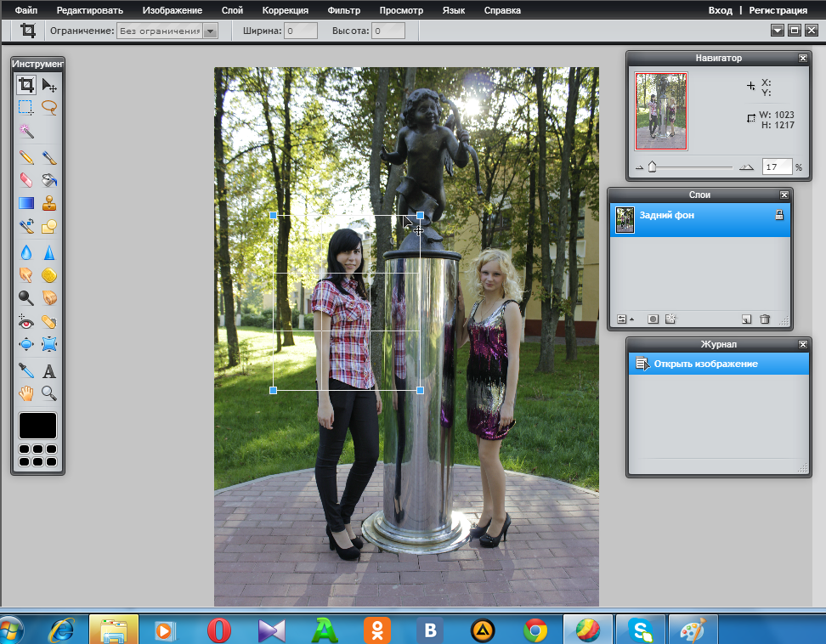Image resolution: width=826 pixels, height=644 pixels.
Task: Select the Blur water-drop tool
Action: pyautogui.click(x=25, y=252)
